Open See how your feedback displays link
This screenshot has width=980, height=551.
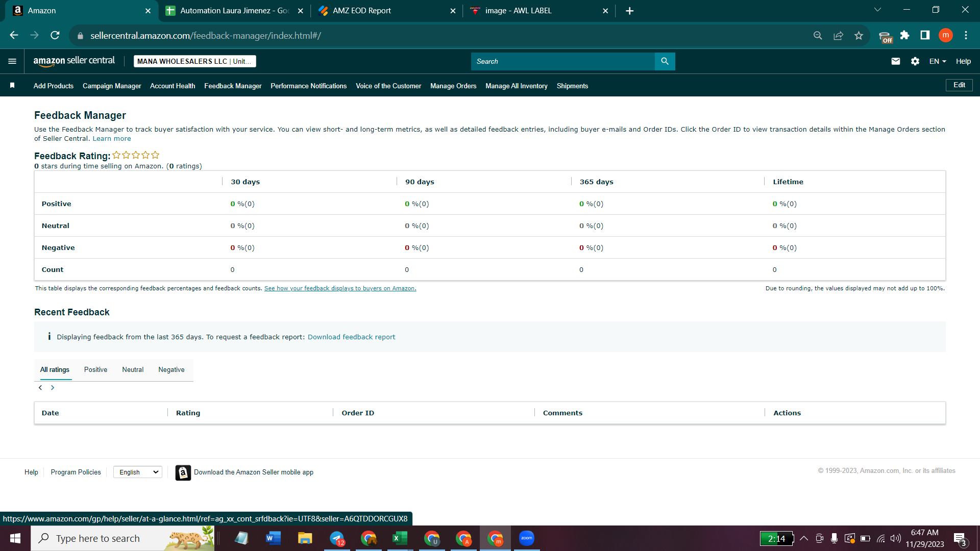click(340, 288)
